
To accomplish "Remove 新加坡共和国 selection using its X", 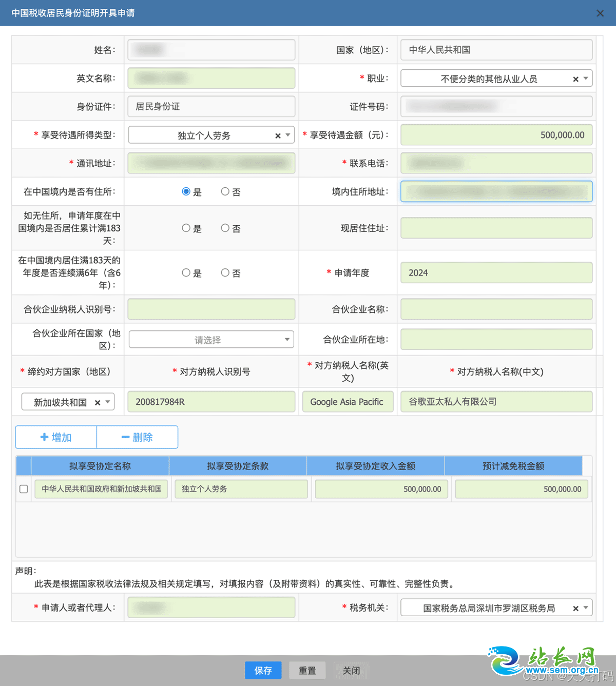I will point(98,403).
